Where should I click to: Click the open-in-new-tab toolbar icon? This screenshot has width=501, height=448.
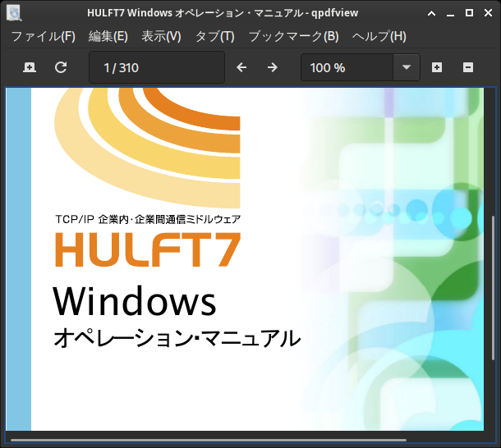point(30,67)
